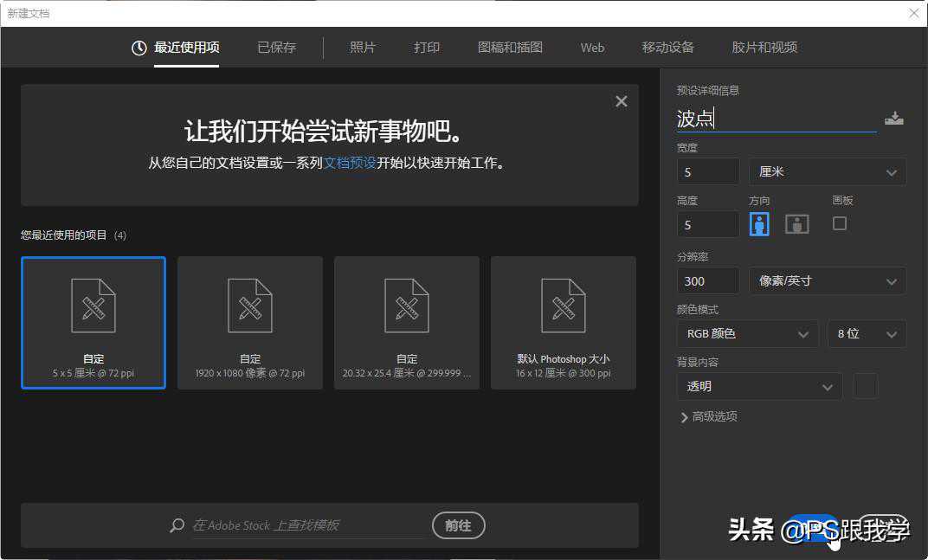Click the 前往 button
Screen dimensions: 928x560
[x=458, y=525]
